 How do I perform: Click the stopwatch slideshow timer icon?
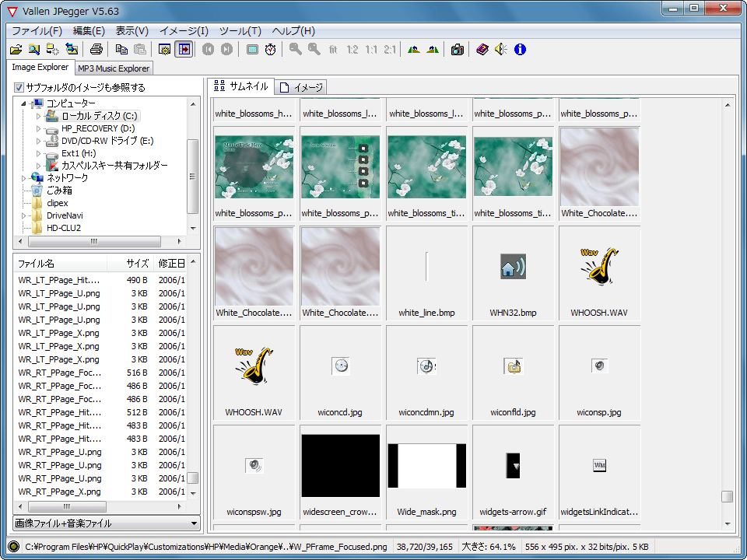pos(271,50)
